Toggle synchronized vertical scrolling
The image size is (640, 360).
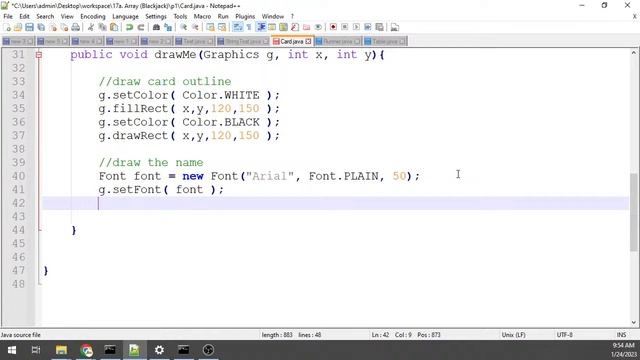point(210,27)
